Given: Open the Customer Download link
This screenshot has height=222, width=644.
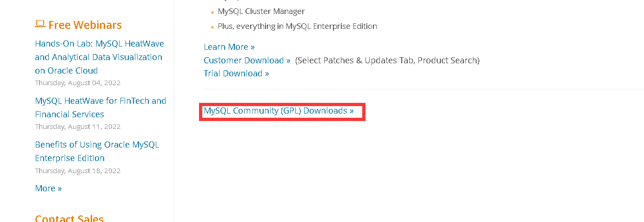Looking at the screenshot, I should [x=247, y=61].
